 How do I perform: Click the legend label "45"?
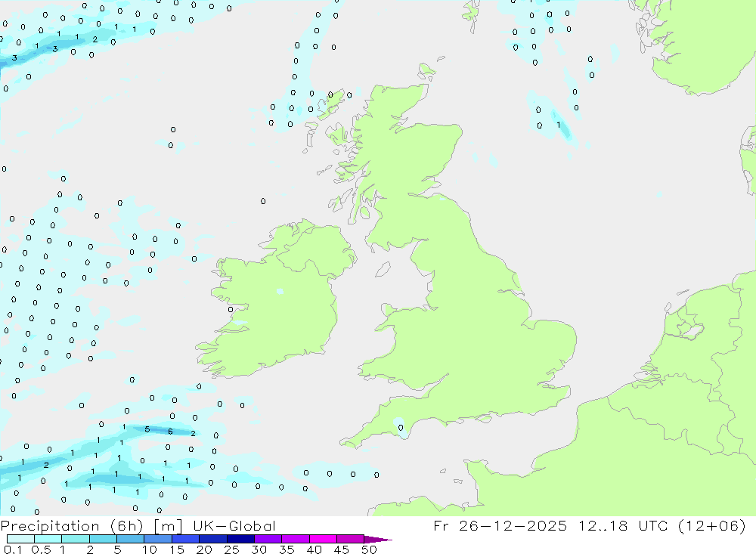342,549
